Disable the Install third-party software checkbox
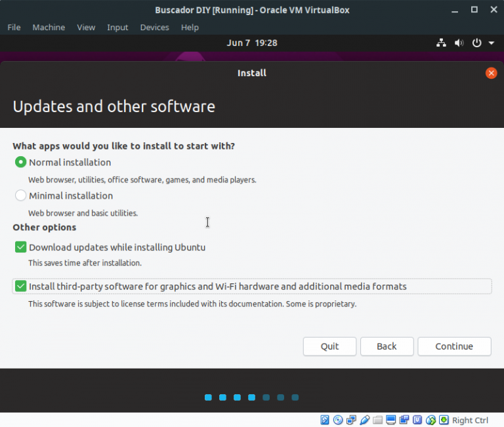Image resolution: width=504 pixels, height=427 pixels. pos(20,287)
